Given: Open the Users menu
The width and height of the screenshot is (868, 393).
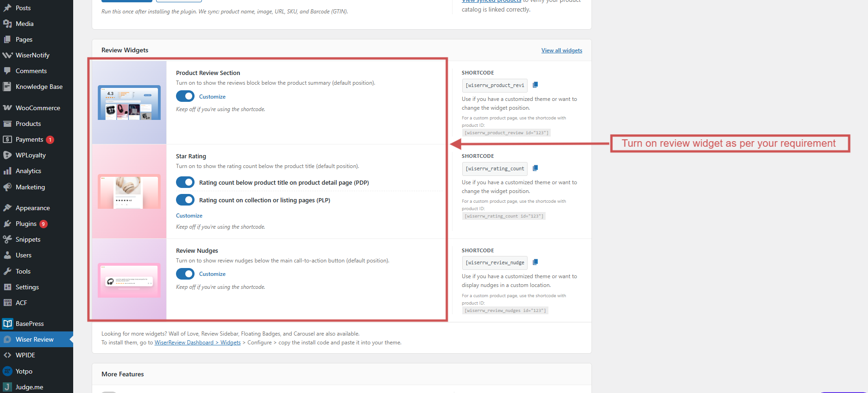Looking at the screenshot, I should 37,255.
